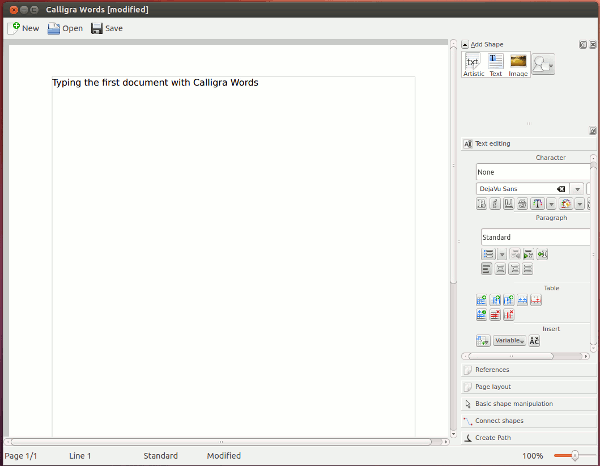Align paragraph center
Screen dimensions: 600x466
coord(500,269)
